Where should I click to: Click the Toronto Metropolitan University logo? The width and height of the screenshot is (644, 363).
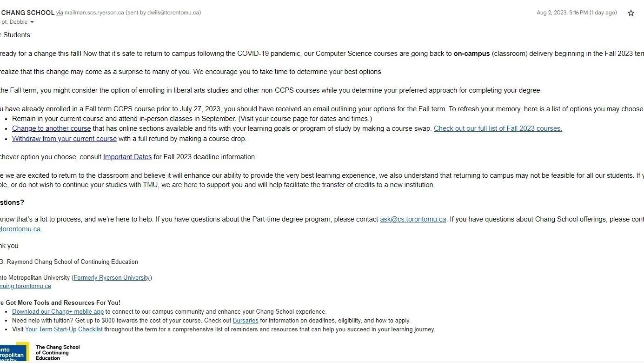(13, 354)
